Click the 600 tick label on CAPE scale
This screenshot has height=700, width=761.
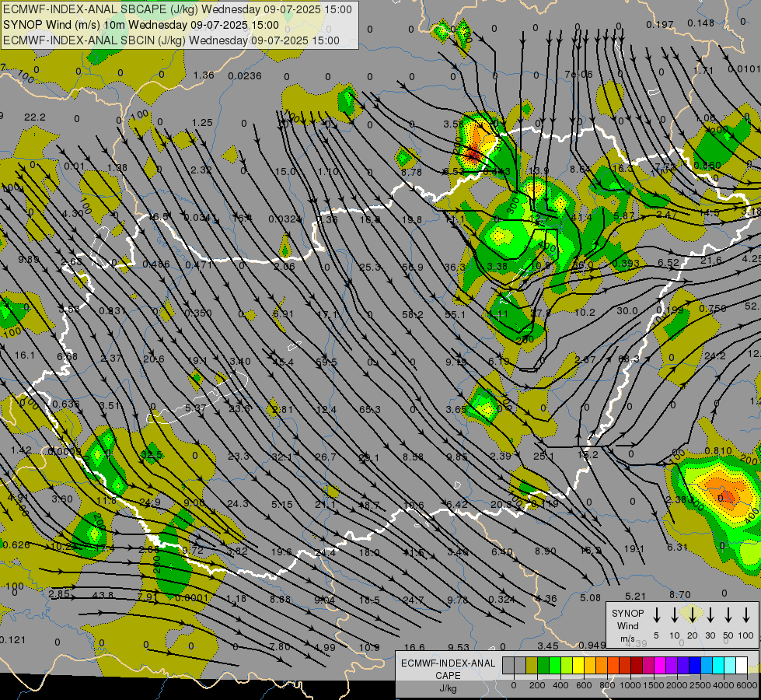coord(584,685)
